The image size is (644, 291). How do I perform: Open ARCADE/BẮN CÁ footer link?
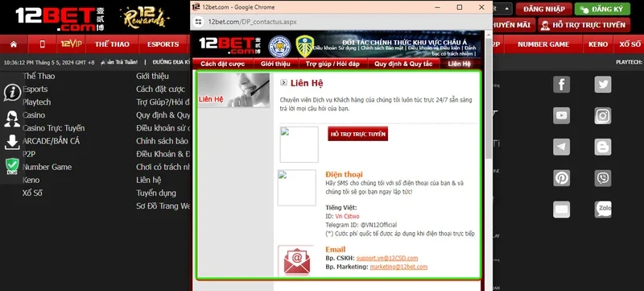pyautogui.click(x=51, y=141)
